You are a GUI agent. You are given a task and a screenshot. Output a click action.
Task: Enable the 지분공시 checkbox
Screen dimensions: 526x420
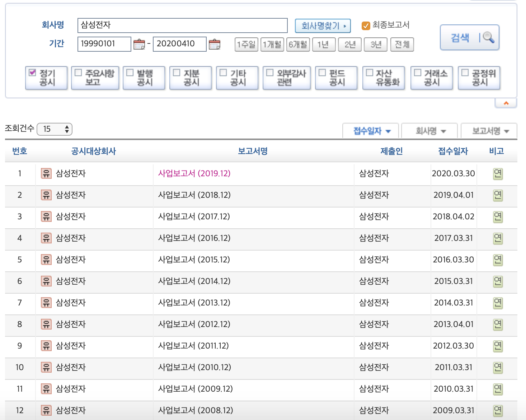click(177, 73)
